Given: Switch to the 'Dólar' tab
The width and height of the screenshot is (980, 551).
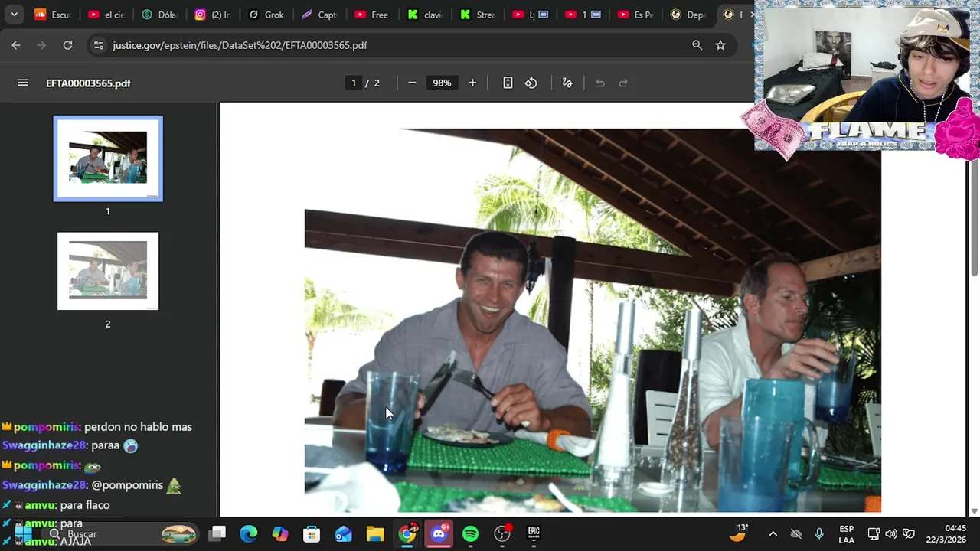Looking at the screenshot, I should [x=159, y=15].
